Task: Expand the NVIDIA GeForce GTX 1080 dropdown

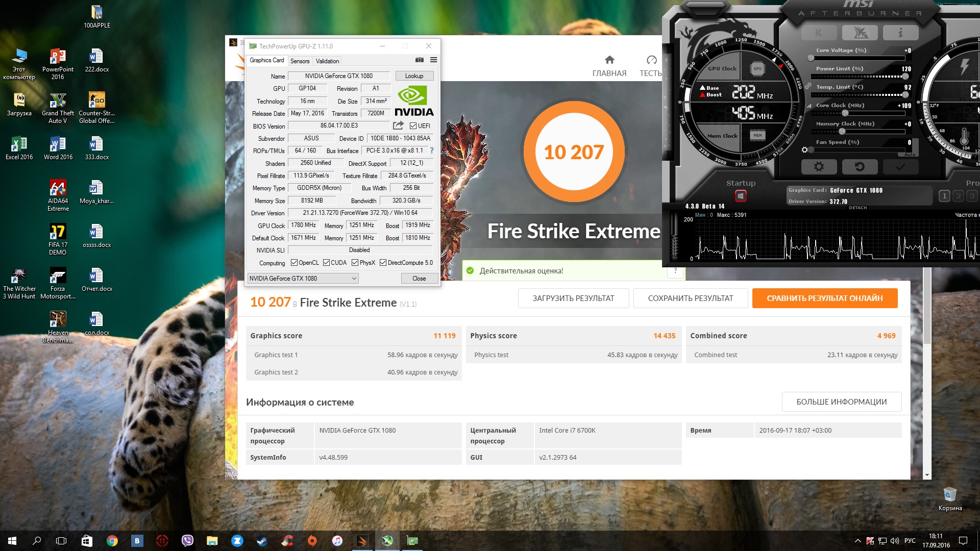Action: (354, 279)
